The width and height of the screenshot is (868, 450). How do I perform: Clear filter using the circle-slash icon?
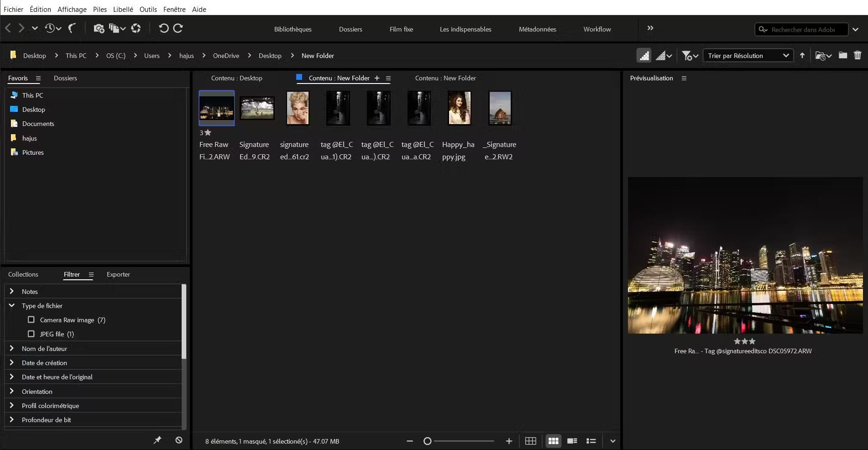(179, 440)
